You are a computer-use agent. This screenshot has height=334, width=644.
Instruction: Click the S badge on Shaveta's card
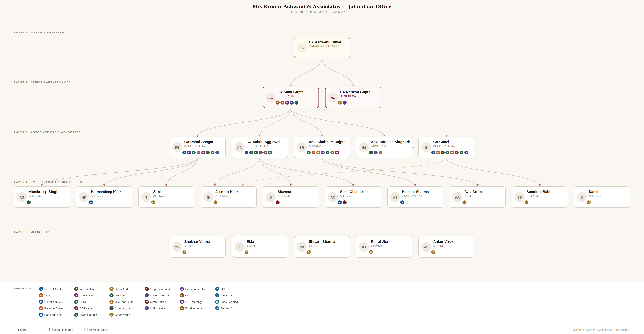click(x=278, y=202)
